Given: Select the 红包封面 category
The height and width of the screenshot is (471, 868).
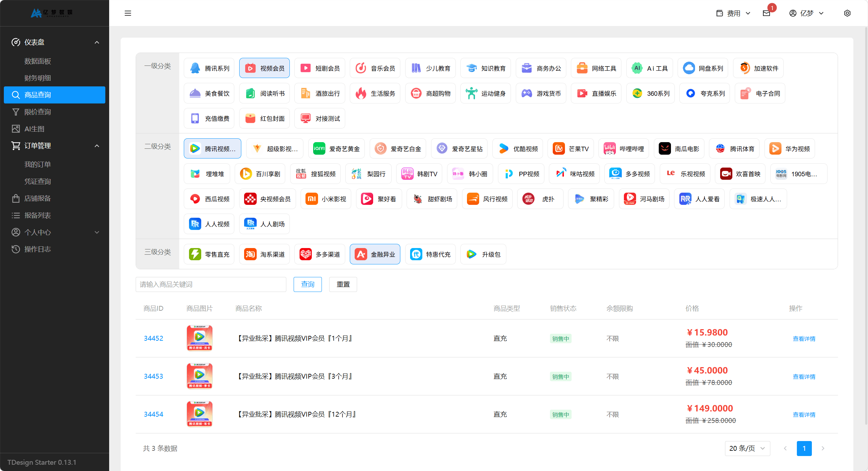Looking at the screenshot, I should click(264, 118).
